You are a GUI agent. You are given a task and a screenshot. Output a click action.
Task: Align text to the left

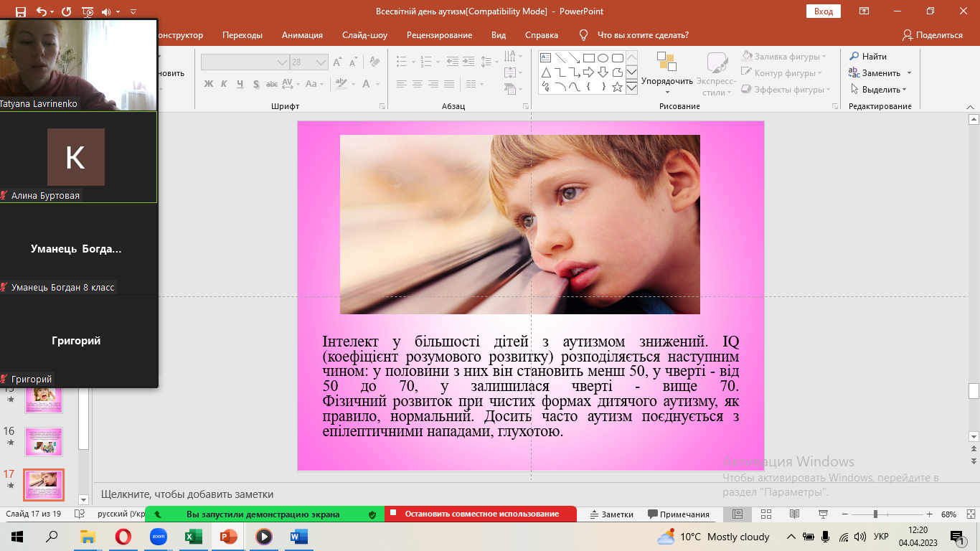coord(402,84)
